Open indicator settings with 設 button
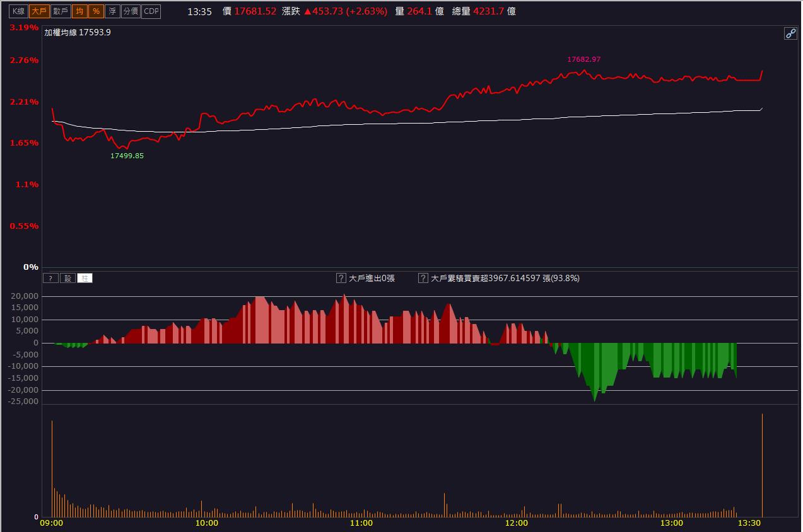The height and width of the screenshot is (532, 803). pyautogui.click(x=67, y=278)
